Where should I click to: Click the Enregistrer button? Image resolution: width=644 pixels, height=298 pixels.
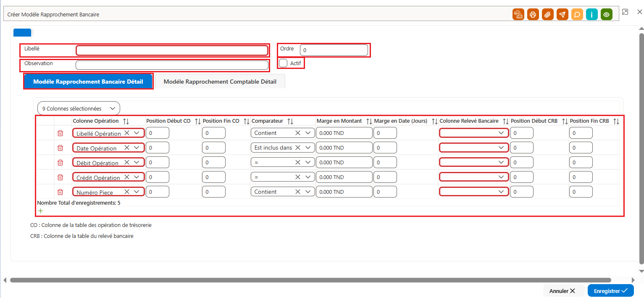(x=611, y=291)
